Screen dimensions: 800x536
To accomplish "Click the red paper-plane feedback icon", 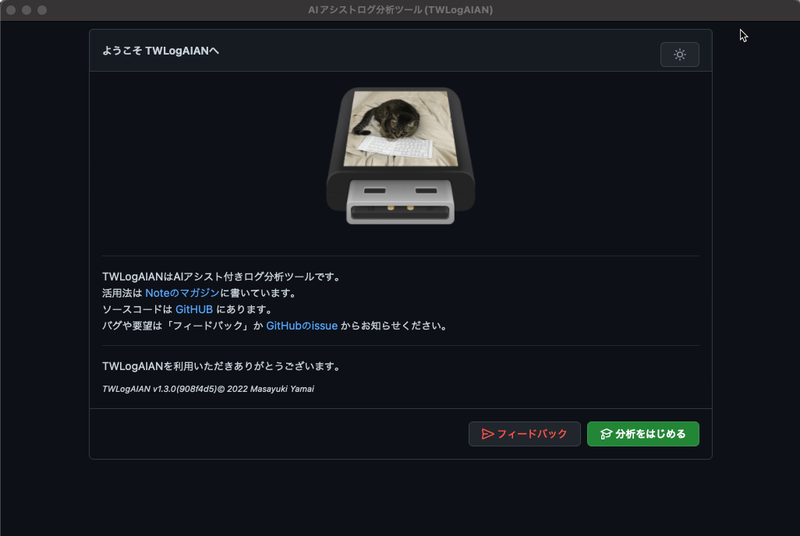I will (x=488, y=434).
